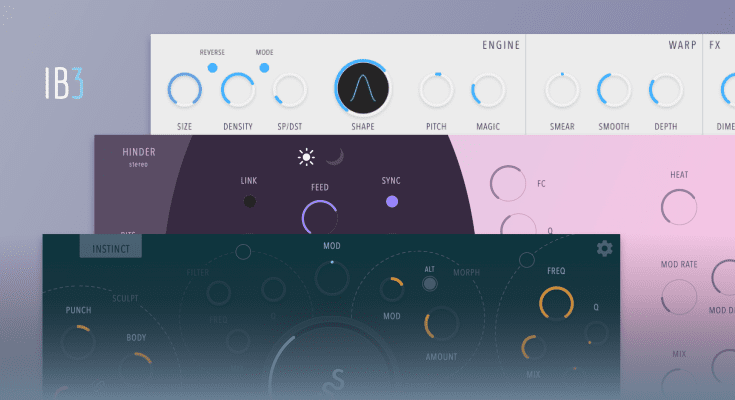This screenshot has height=400, width=735.
Task: Click the orange FREQ knob
Action: coord(556,303)
